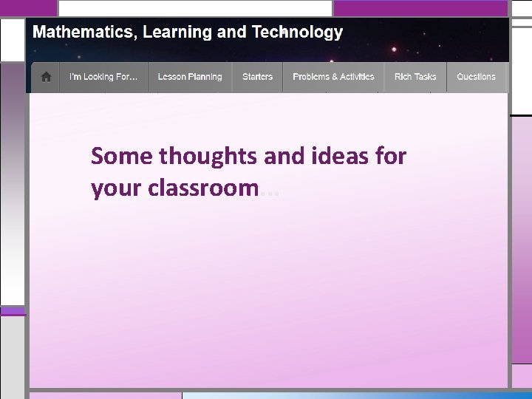The width and height of the screenshot is (532, 399).
Task: Open the Questions navigation item
Action: pos(476,77)
